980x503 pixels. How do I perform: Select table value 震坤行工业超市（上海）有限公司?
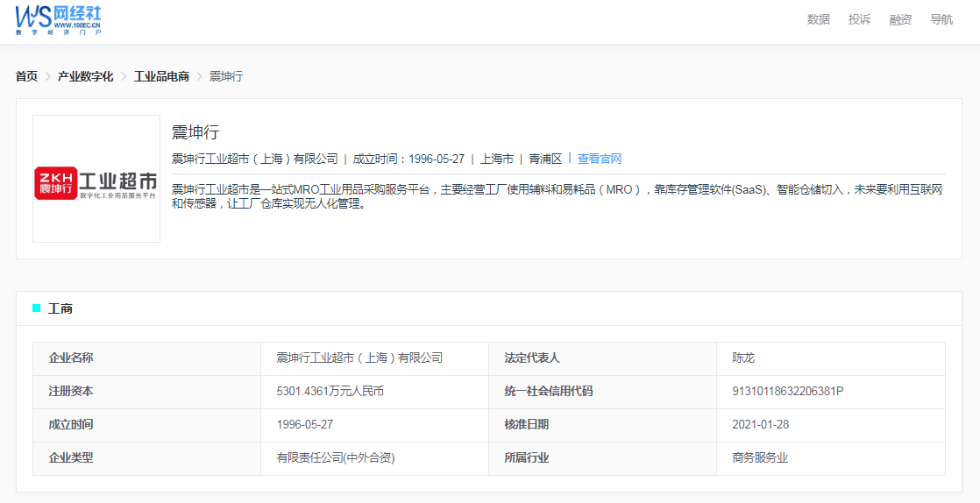[x=359, y=358]
